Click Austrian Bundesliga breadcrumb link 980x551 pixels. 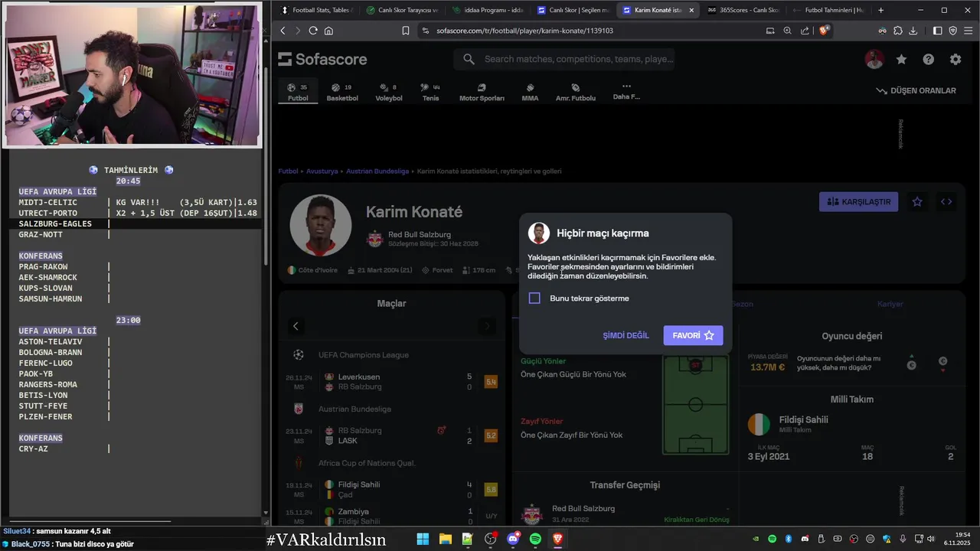[x=377, y=171]
